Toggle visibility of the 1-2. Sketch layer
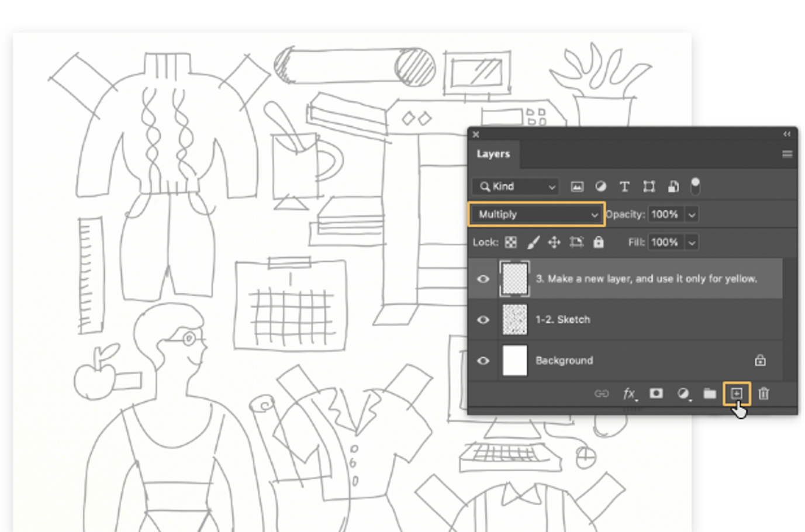The height and width of the screenshot is (532, 805). 483,320
